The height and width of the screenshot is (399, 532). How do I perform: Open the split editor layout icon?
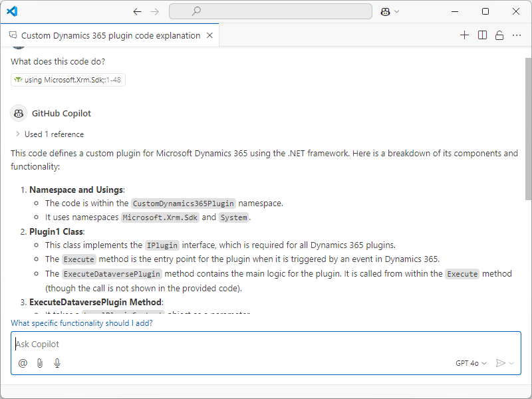tap(481, 35)
